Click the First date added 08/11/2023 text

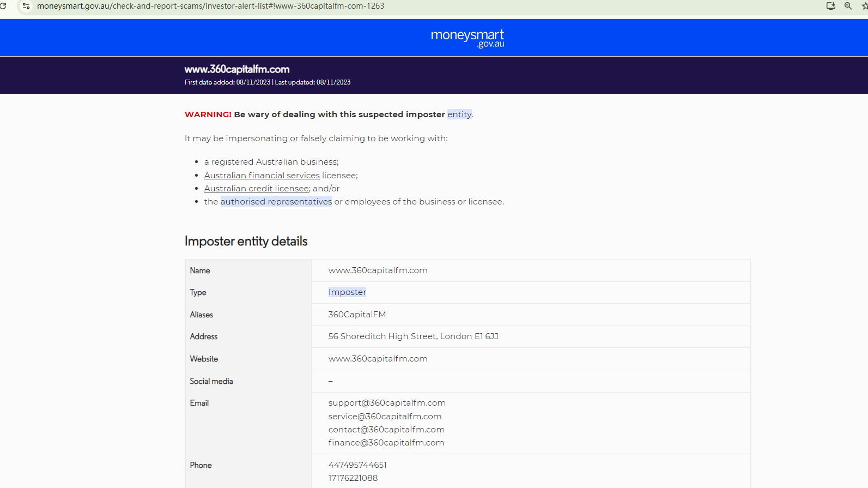[x=228, y=82]
